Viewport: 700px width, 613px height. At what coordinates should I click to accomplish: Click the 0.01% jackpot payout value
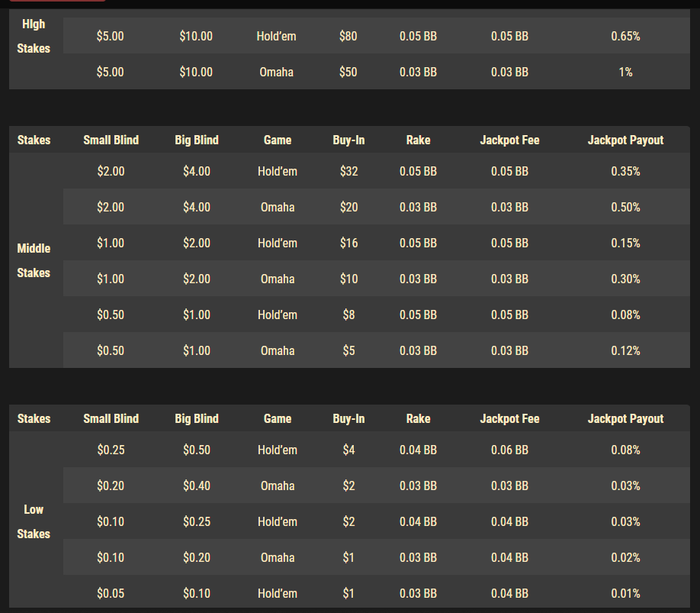point(625,594)
